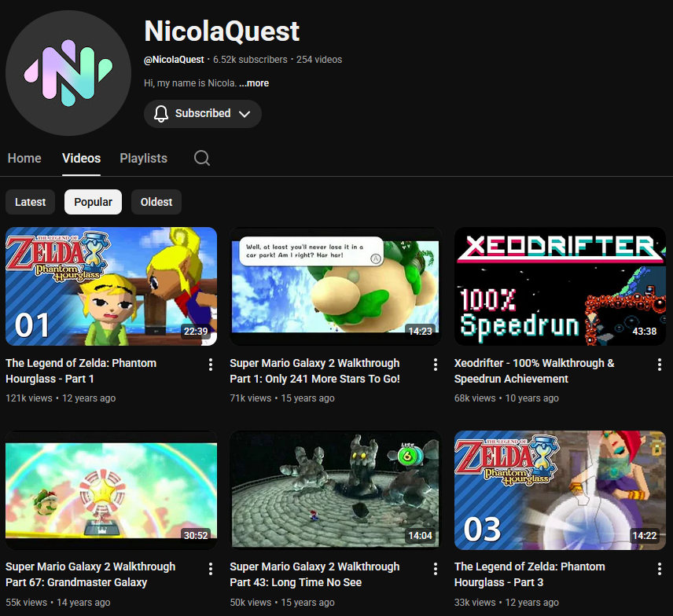
Task: Open Super Mario Galaxy 2 Part 1 thumbnail
Action: coord(336,286)
